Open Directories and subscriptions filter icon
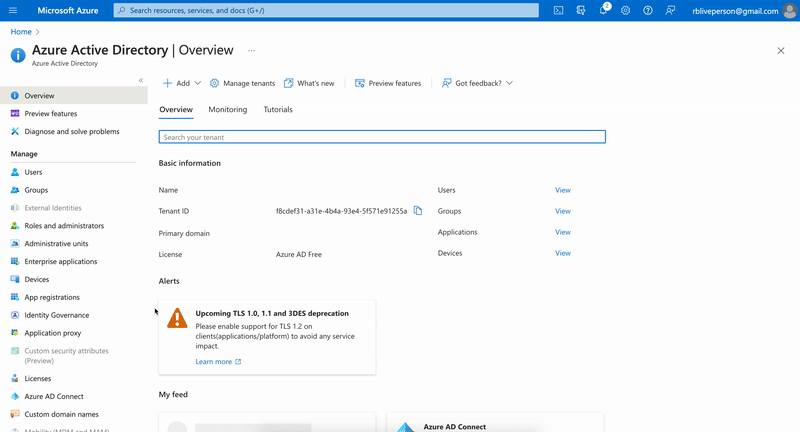Viewport: 800px width, 432px height. (x=581, y=10)
